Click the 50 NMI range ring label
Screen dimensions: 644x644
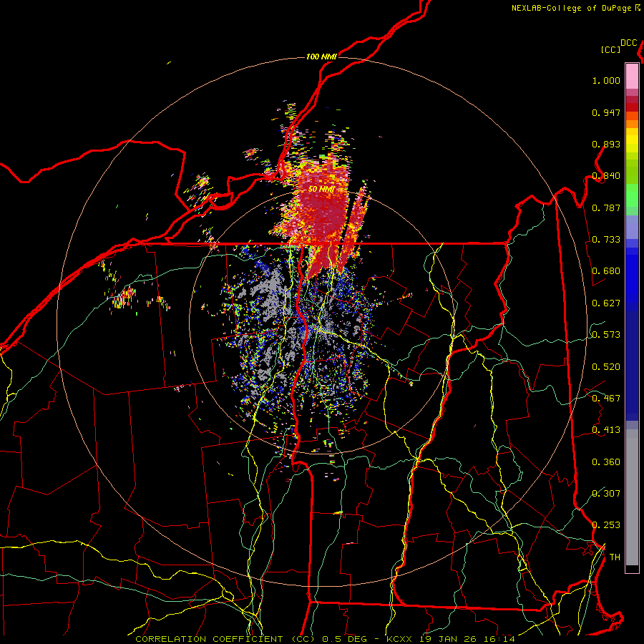click(321, 190)
